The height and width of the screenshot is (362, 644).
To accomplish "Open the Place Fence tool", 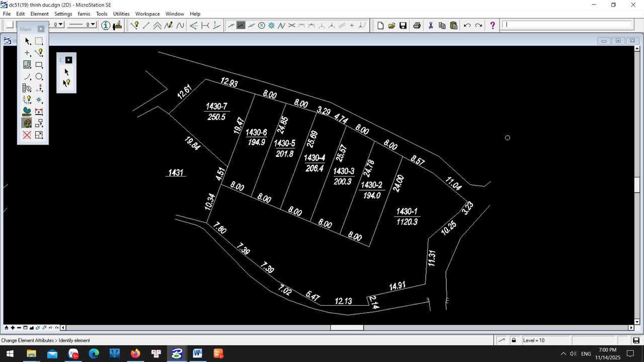I will pos(39,42).
